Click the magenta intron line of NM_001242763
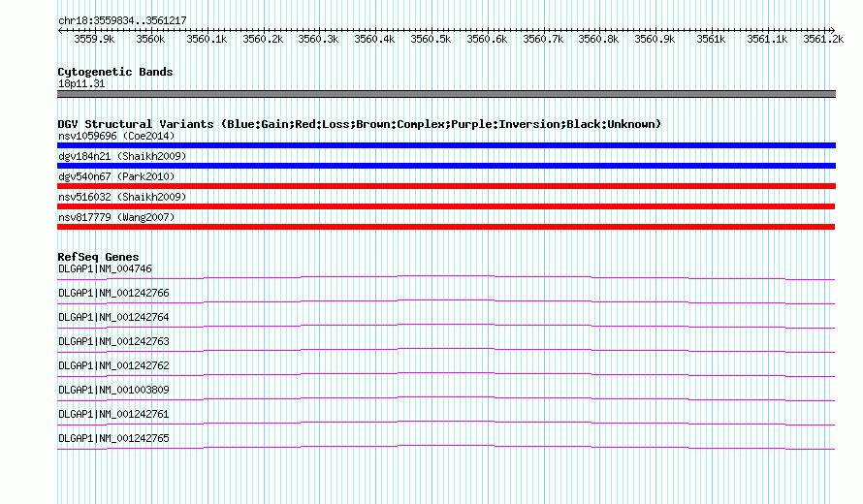This screenshot has height=504, width=863. (446, 348)
